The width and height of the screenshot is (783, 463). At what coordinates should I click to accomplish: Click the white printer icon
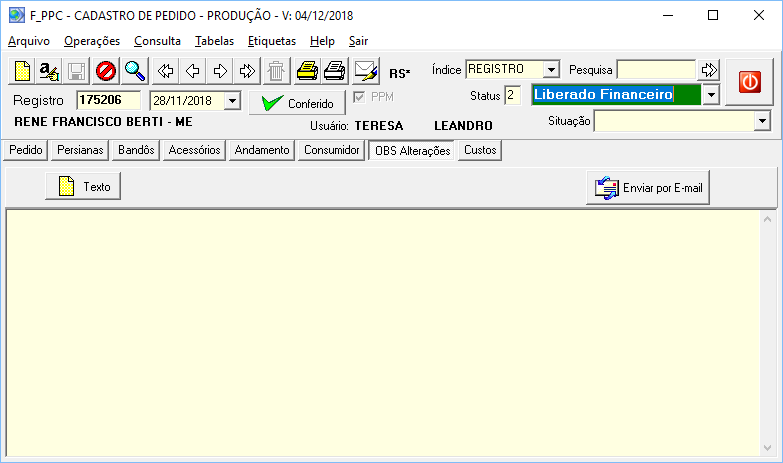click(335, 71)
